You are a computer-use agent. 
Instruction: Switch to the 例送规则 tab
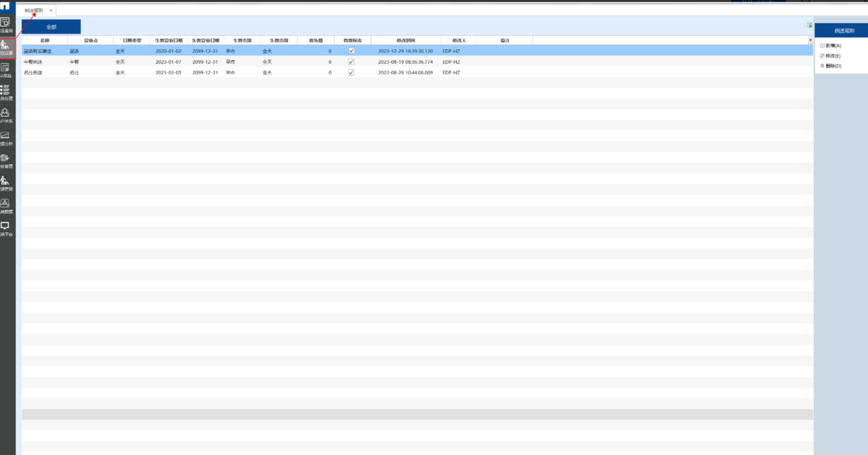click(34, 10)
